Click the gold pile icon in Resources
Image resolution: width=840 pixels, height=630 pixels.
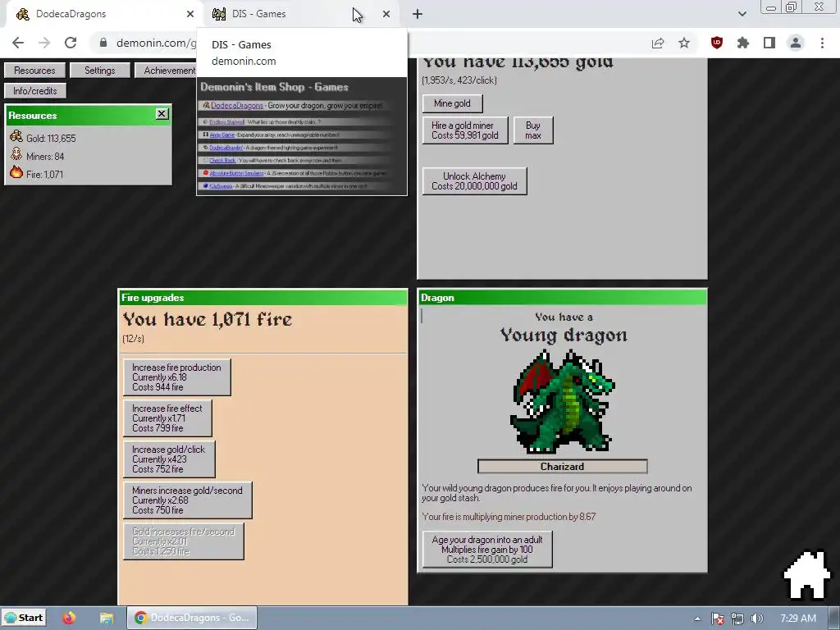pos(16,137)
